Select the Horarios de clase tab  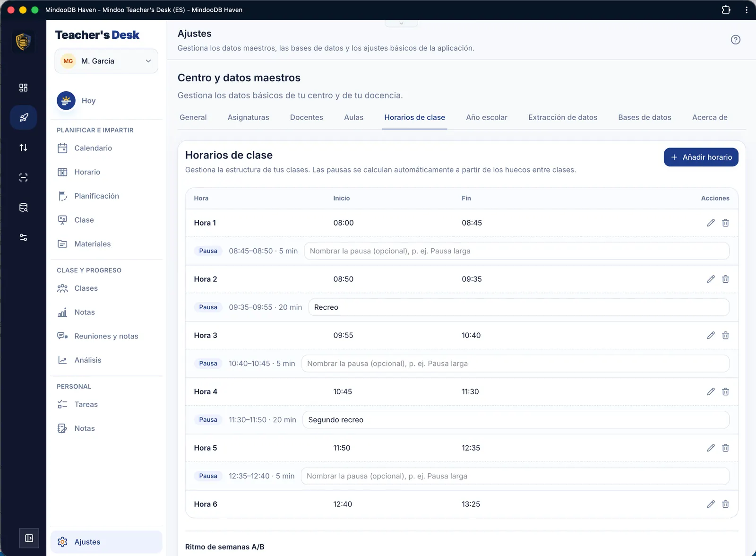click(x=414, y=117)
